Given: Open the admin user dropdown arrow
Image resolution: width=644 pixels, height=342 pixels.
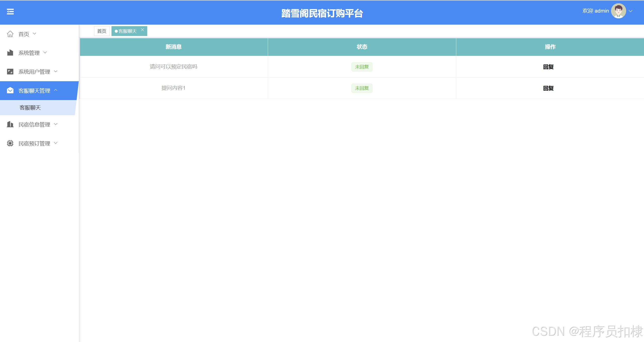Looking at the screenshot, I should pos(630,11).
